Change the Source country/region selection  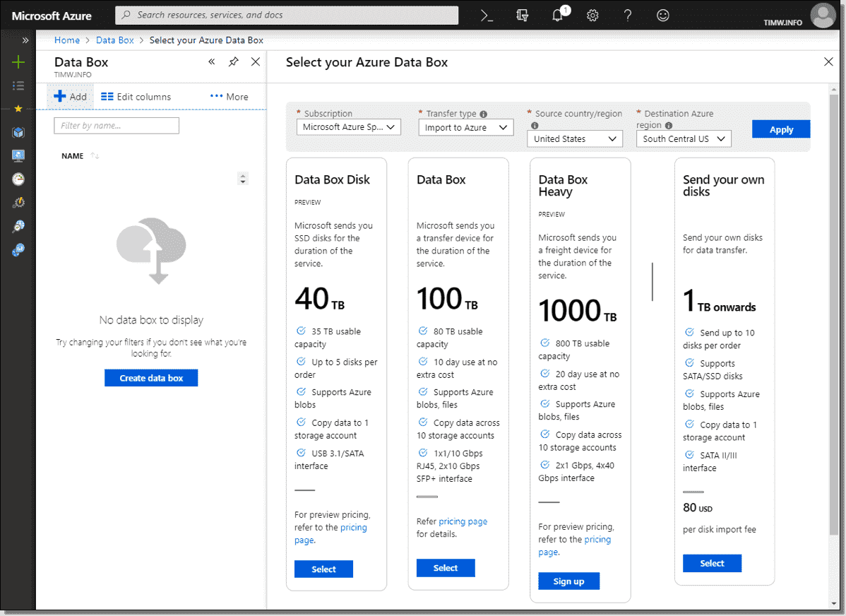coord(574,138)
